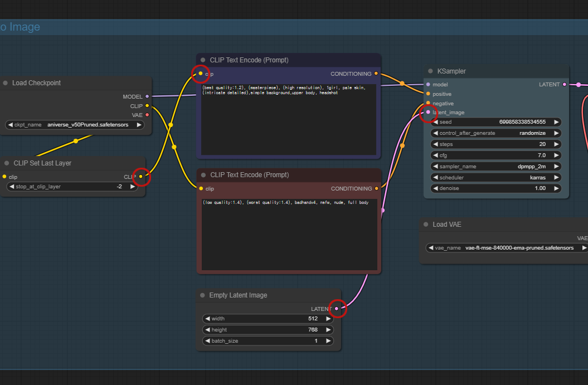Decrease cfg with the left arrow
Image resolution: width=588 pixels, height=385 pixels.
tap(435, 155)
